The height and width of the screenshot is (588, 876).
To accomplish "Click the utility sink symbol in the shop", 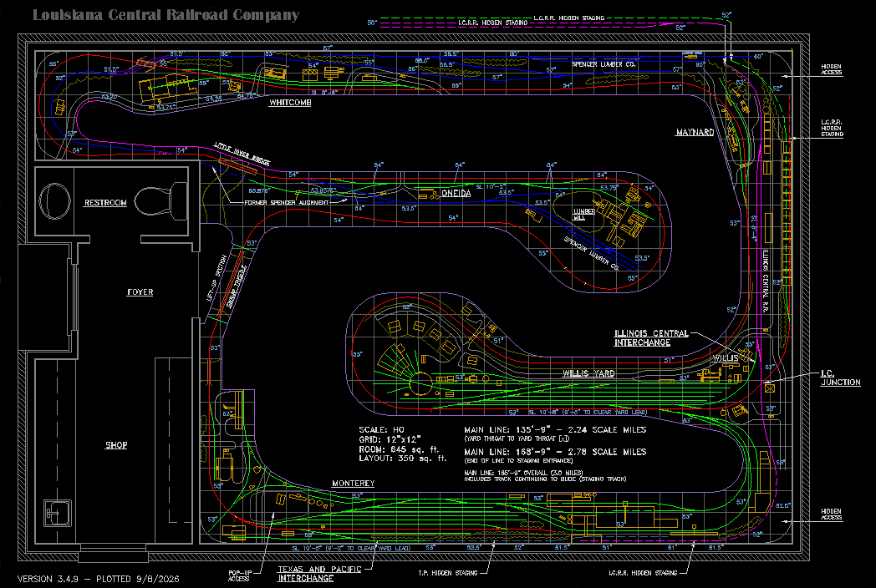I will [x=58, y=513].
